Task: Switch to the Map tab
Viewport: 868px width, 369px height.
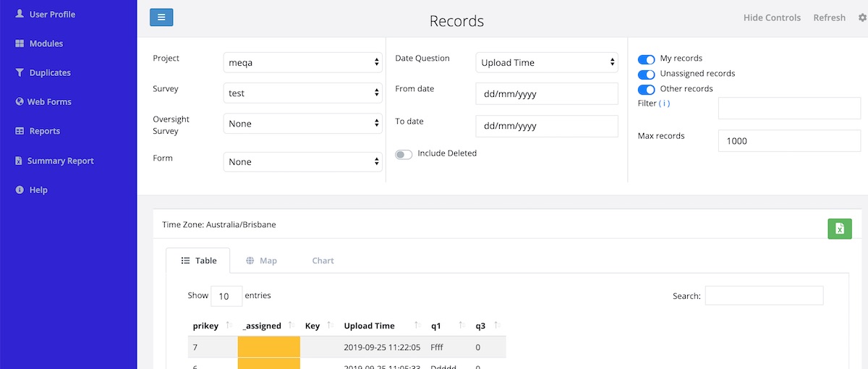Action: point(261,260)
